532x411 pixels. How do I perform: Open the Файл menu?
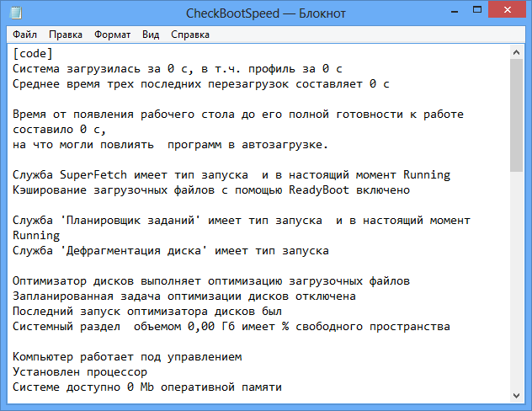(24, 35)
